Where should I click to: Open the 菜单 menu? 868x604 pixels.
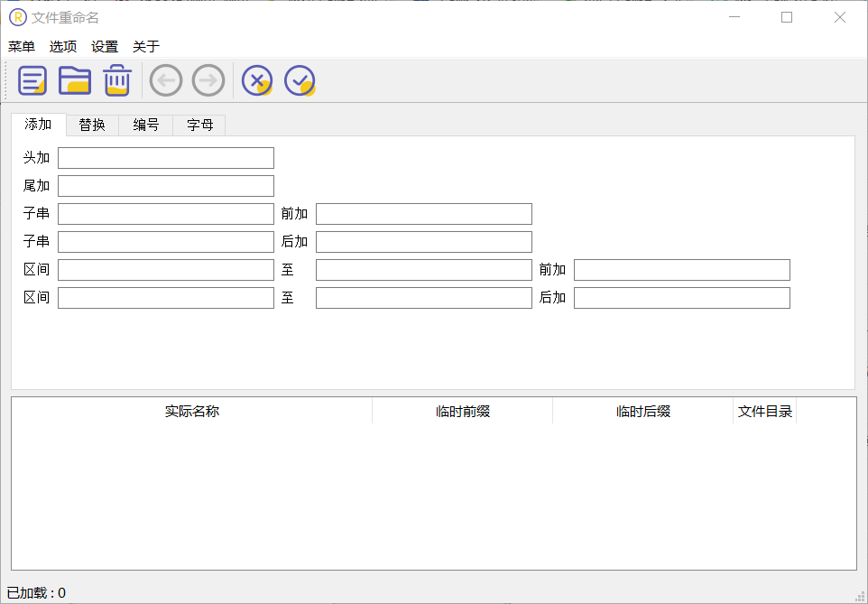tap(22, 47)
